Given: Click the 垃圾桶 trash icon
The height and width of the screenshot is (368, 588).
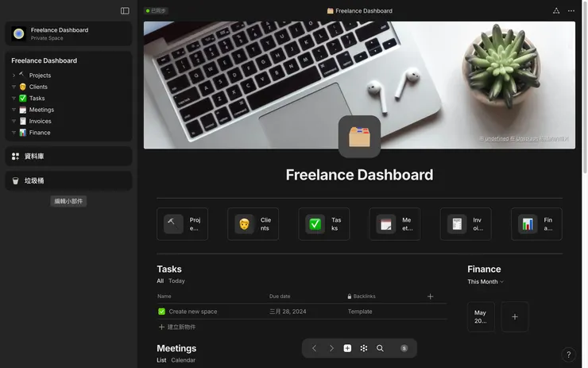Looking at the screenshot, I should (x=15, y=180).
